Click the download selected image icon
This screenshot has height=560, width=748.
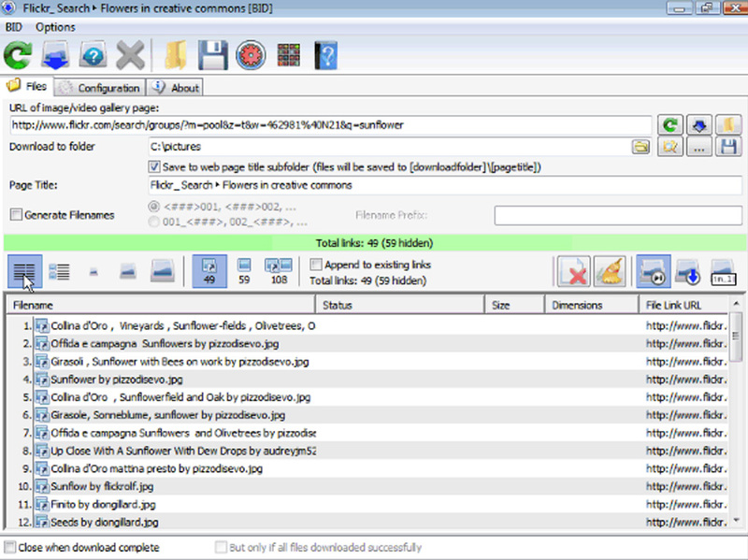click(x=688, y=271)
